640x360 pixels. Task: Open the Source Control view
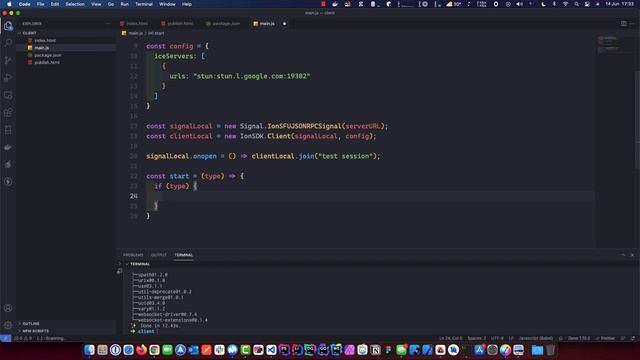coord(8,60)
